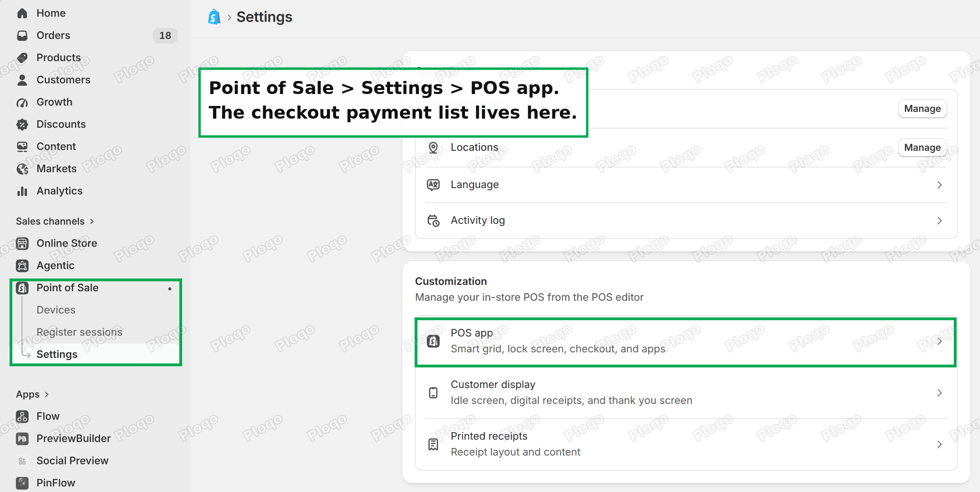
Task: Open Register sessions submenu item
Action: tap(79, 332)
